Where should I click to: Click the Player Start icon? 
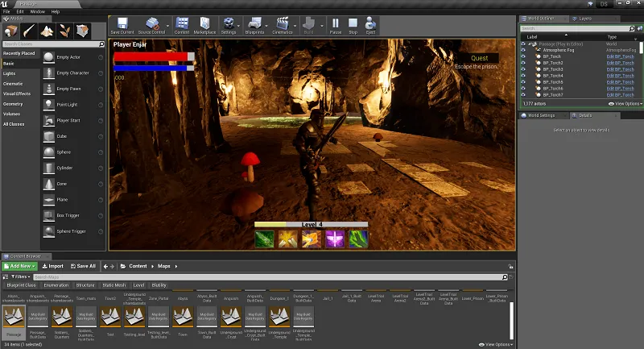(x=49, y=120)
